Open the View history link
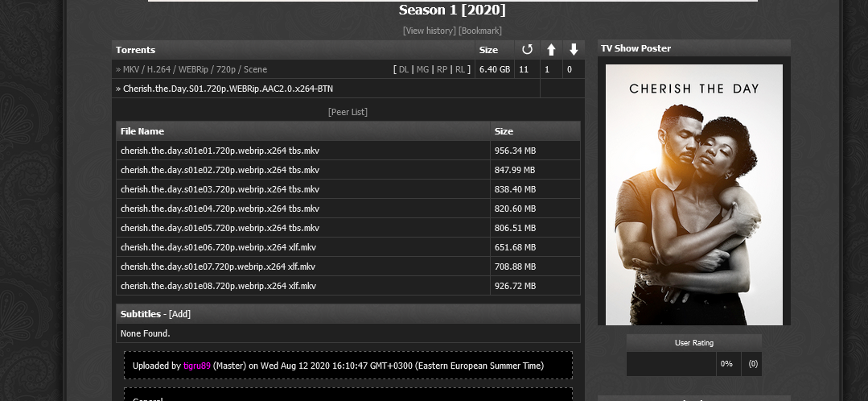Image resolution: width=868 pixels, height=401 pixels. coord(429,31)
